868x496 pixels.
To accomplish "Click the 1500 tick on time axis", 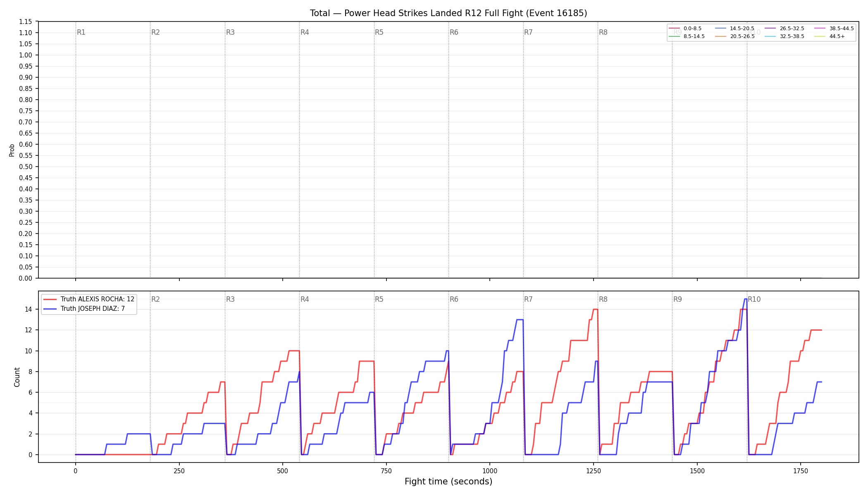I will (x=697, y=471).
